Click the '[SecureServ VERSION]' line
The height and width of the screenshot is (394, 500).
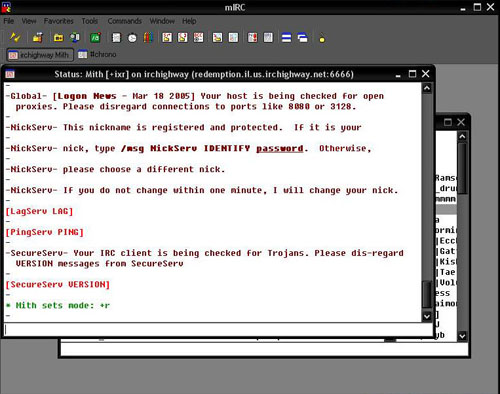[58, 284]
